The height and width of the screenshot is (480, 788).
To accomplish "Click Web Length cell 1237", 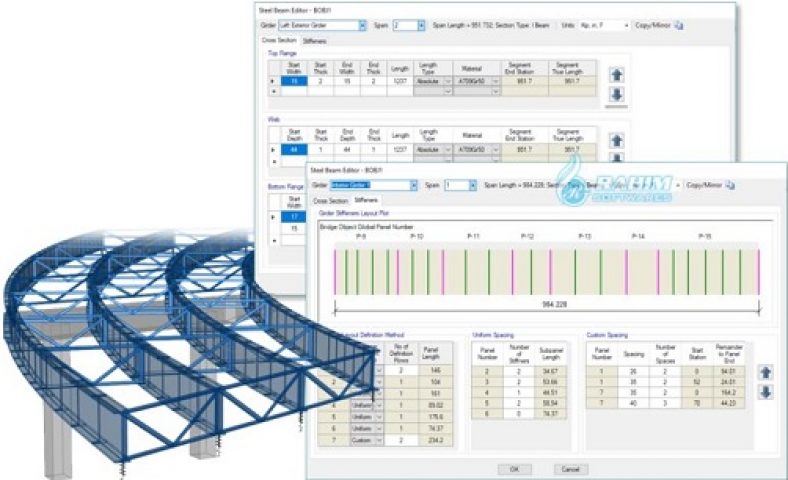I will pyautogui.click(x=400, y=150).
